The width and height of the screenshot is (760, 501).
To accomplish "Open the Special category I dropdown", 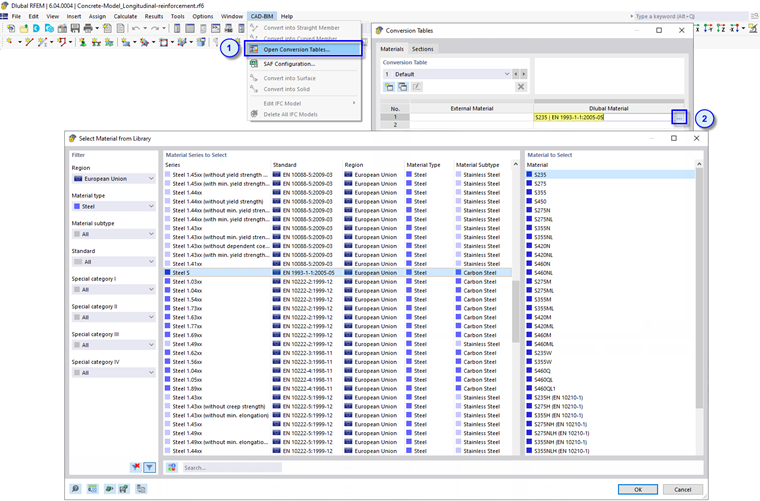I will pos(113,289).
